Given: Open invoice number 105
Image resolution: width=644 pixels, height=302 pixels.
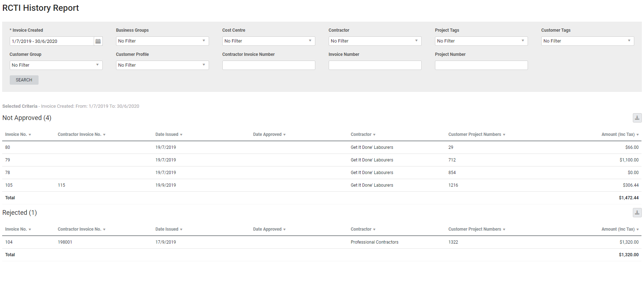Looking at the screenshot, I should pyautogui.click(x=9, y=185).
